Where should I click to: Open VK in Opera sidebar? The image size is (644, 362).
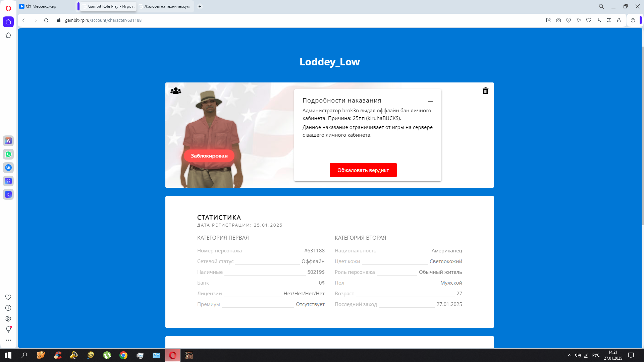click(8, 168)
